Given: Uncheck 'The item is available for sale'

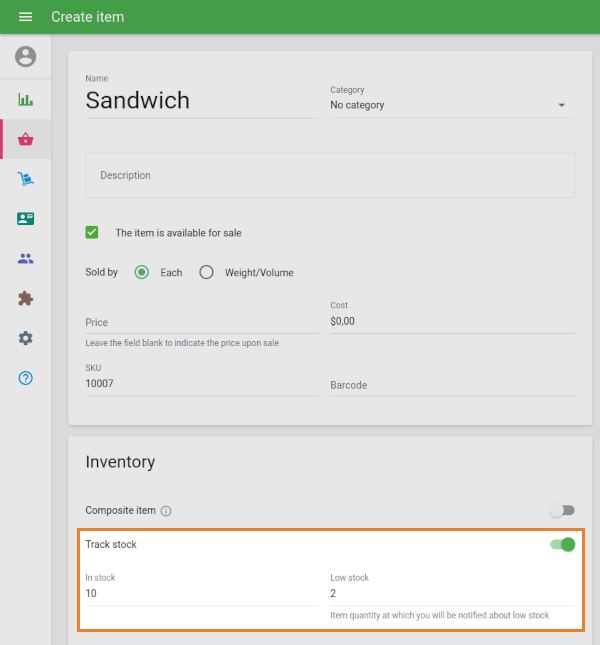Looking at the screenshot, I should pyautogui.click(x=92, y=232).
